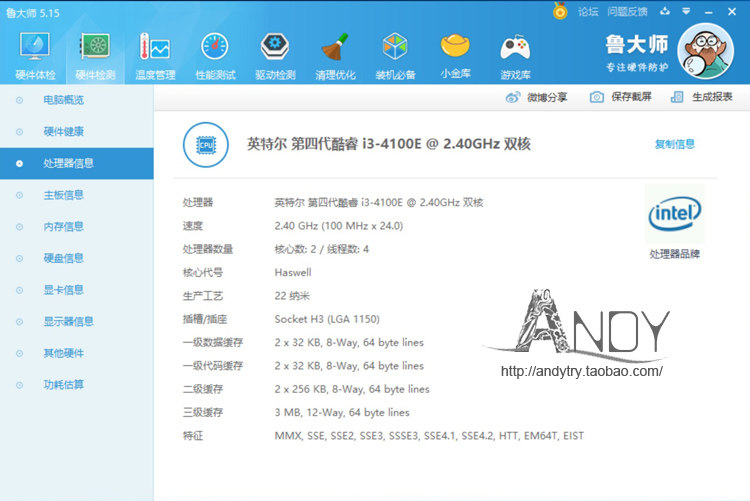Open 论坛 forum link

click(x=588, y=11)
